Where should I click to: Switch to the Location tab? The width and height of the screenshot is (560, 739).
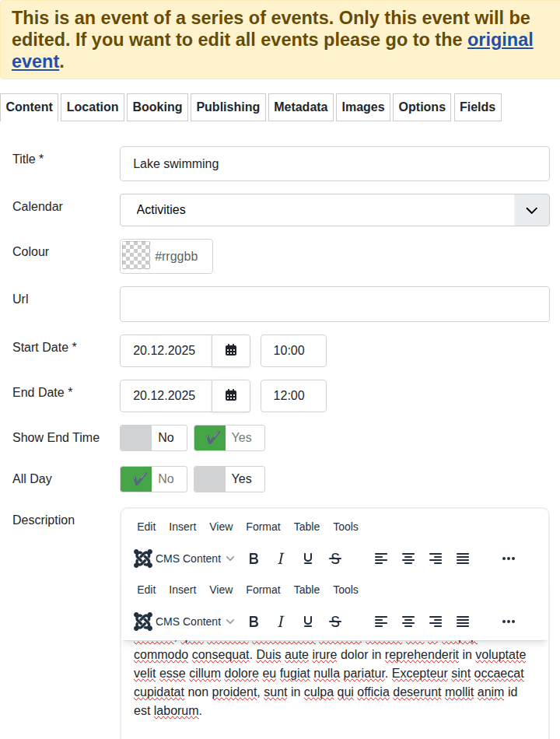(x=93, y=107)
